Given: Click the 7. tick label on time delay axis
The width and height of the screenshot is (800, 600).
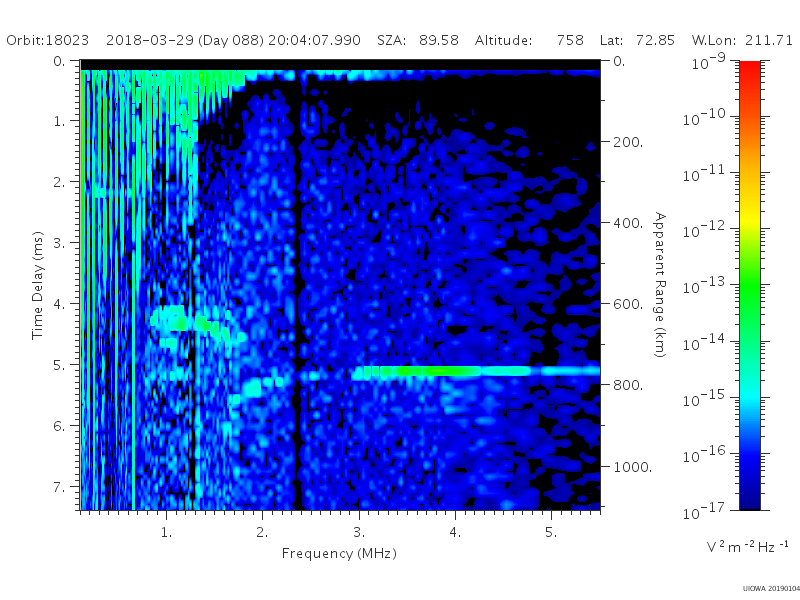Looking at the screenshot, I should coord(59,487).
